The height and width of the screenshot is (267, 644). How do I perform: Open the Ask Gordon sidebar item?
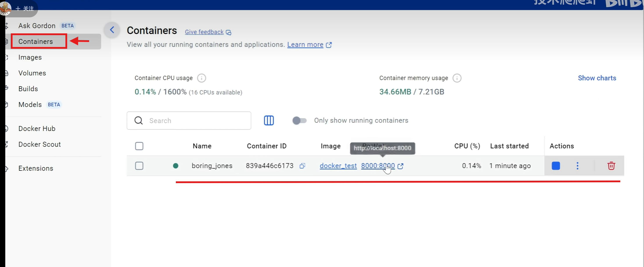click(x=37, y=26)
